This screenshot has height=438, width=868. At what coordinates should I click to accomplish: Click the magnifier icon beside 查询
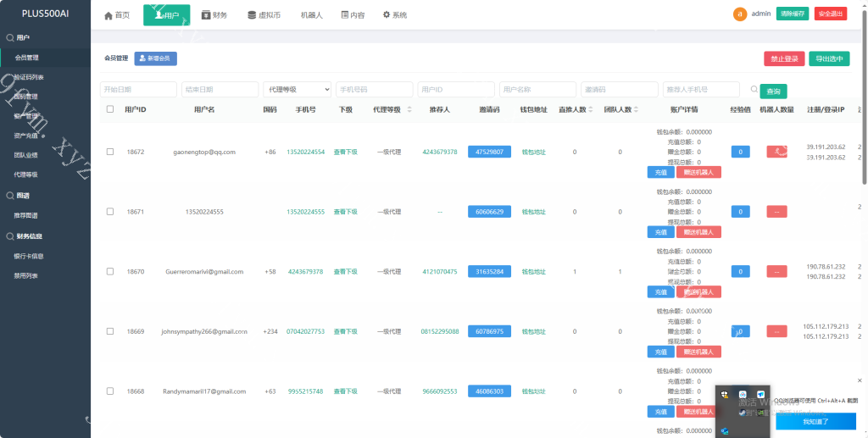[754, 89]
